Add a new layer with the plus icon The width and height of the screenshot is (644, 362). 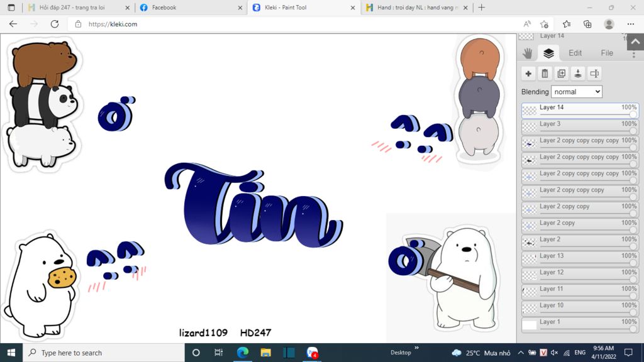click(x=528, y=74)
